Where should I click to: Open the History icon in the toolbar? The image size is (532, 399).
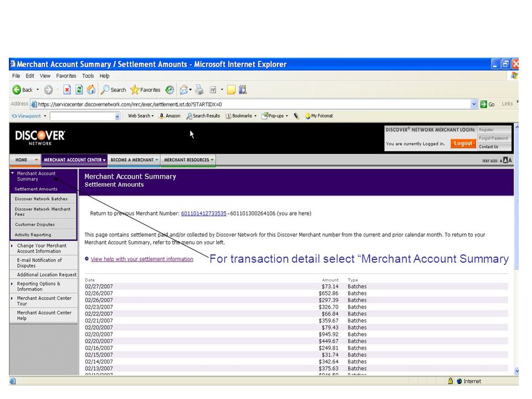click(x=170, y=90)
